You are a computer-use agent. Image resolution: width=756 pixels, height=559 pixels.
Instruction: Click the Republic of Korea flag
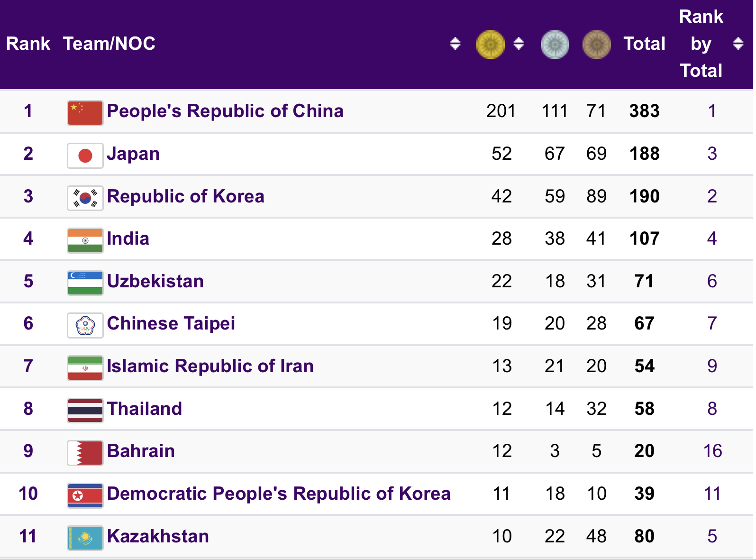point(85,198)
